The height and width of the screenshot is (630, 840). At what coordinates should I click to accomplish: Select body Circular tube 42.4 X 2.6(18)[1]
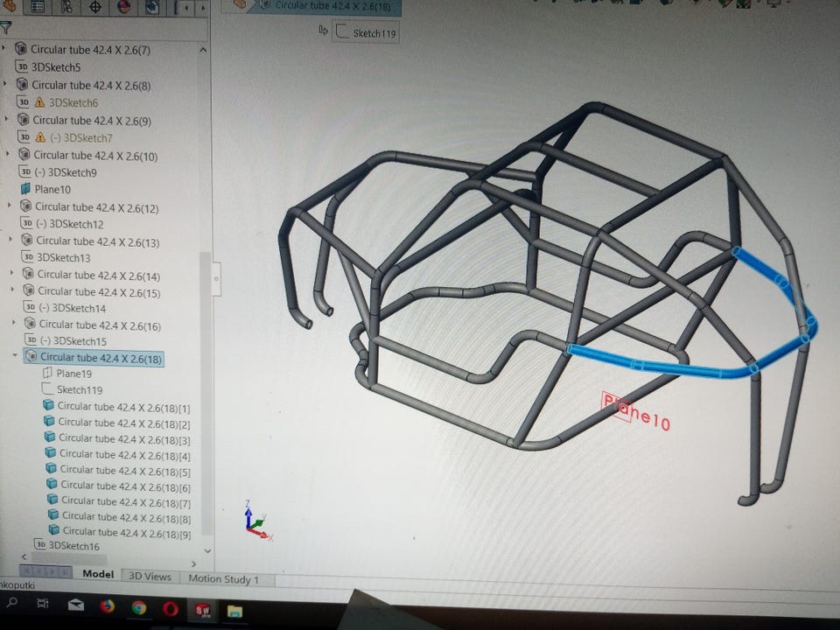tap(123, 408)
